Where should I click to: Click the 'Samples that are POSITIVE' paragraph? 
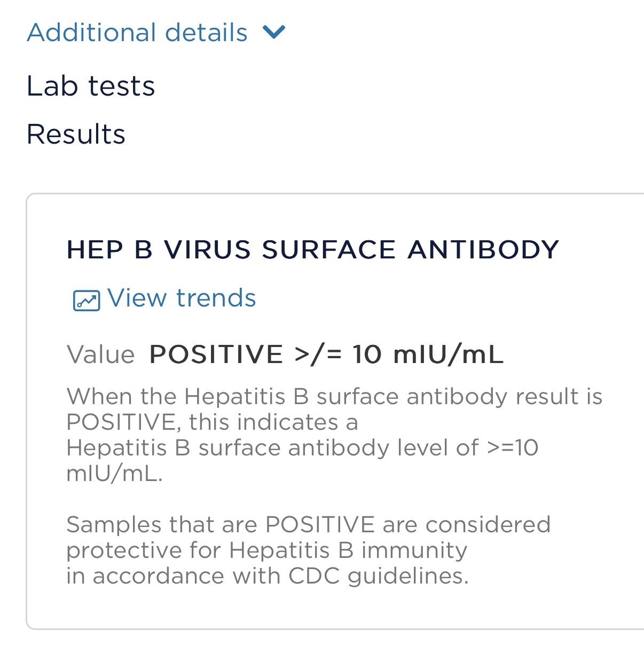[x=308, y=550]
